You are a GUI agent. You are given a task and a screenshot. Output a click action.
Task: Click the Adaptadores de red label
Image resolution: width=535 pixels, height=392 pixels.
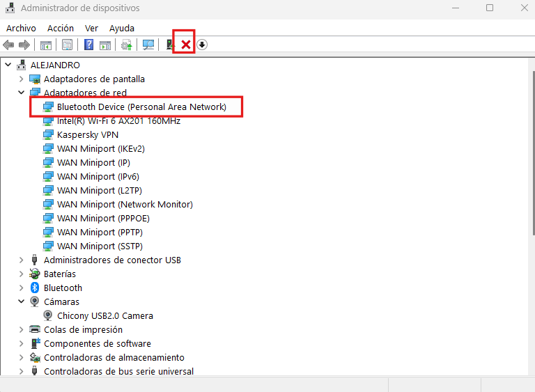pos(85,93)
